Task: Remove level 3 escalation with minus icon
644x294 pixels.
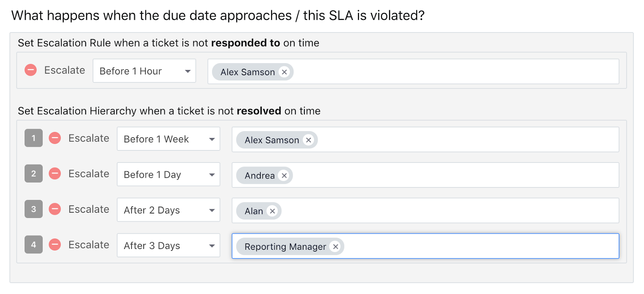Action: point(55,209)
